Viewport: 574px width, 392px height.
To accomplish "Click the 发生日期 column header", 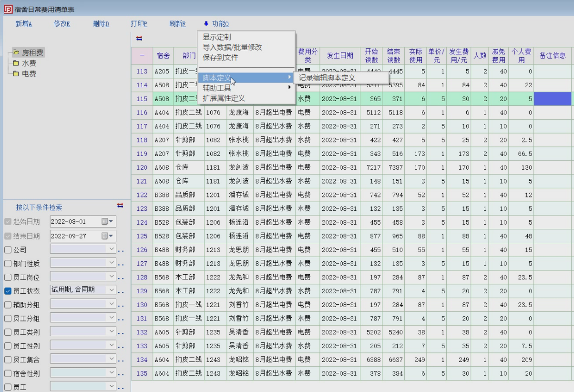I will click(340, 56).
